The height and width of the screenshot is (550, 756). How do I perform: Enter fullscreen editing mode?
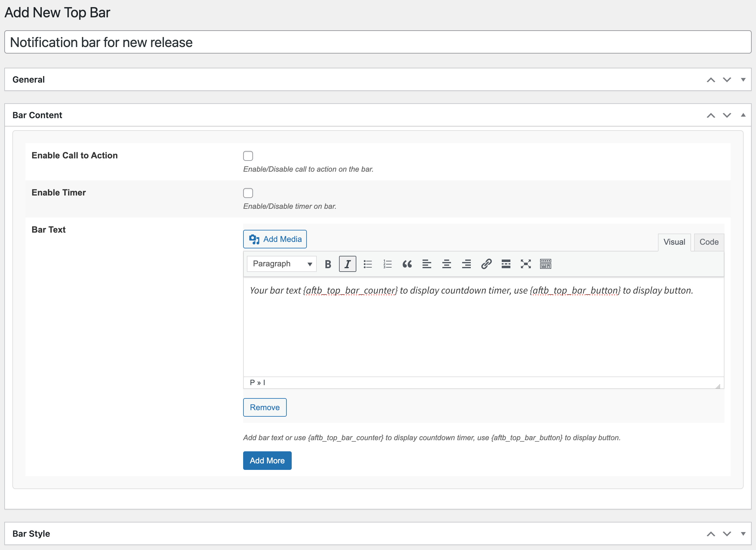(525, 264)
